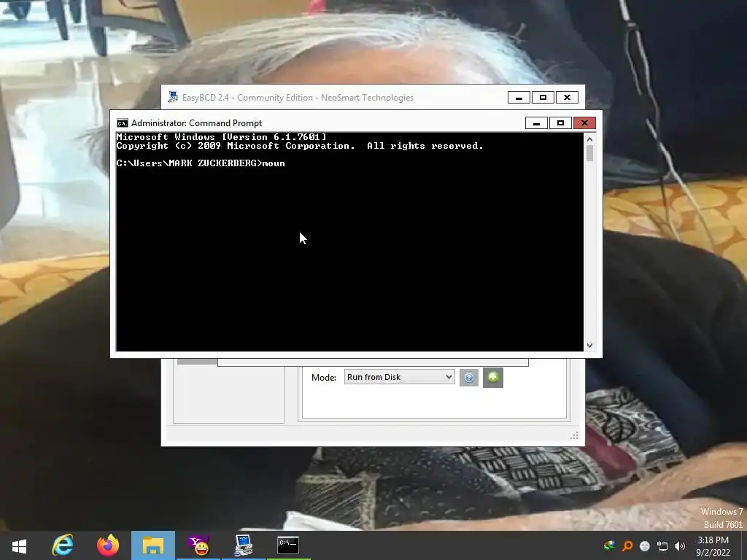
Task: Click inside the Command Prompt console area
Action: 349,242
